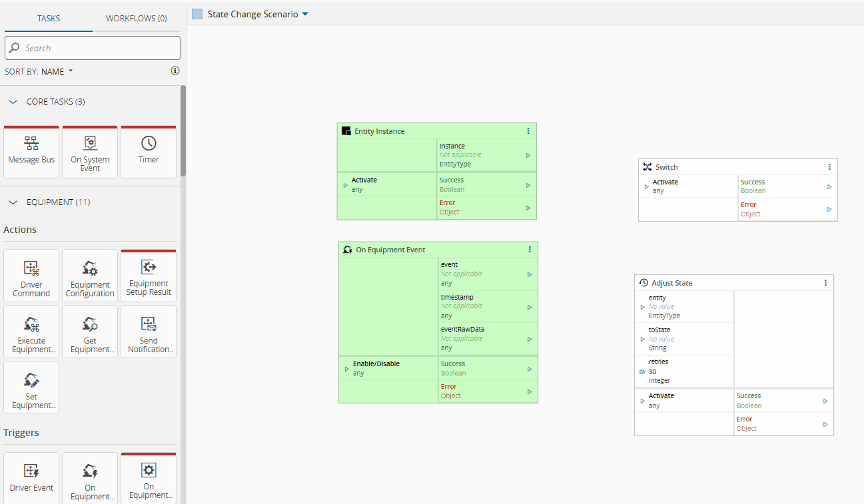Open the Switch node kebab menu

click(x=829, y=167)
